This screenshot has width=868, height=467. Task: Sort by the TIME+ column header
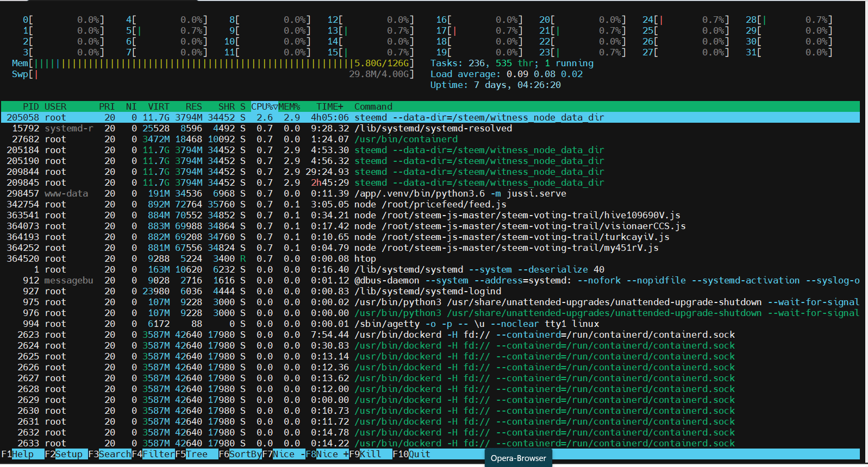click(330, 106)
